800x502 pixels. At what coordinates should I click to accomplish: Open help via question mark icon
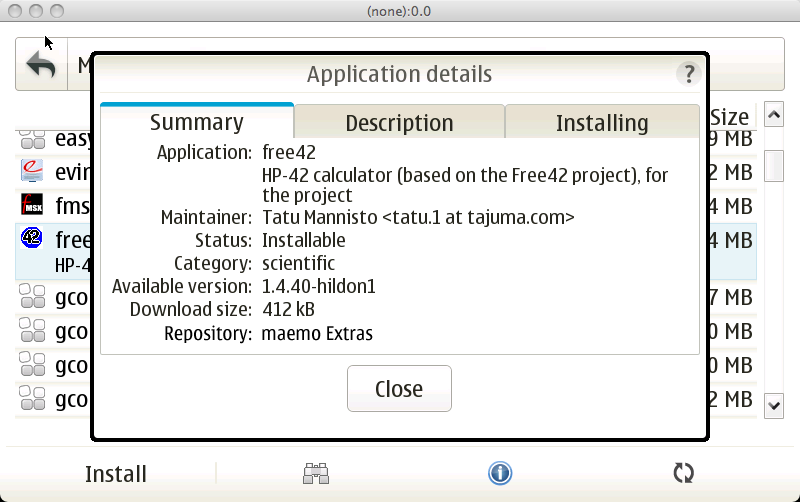689,74
